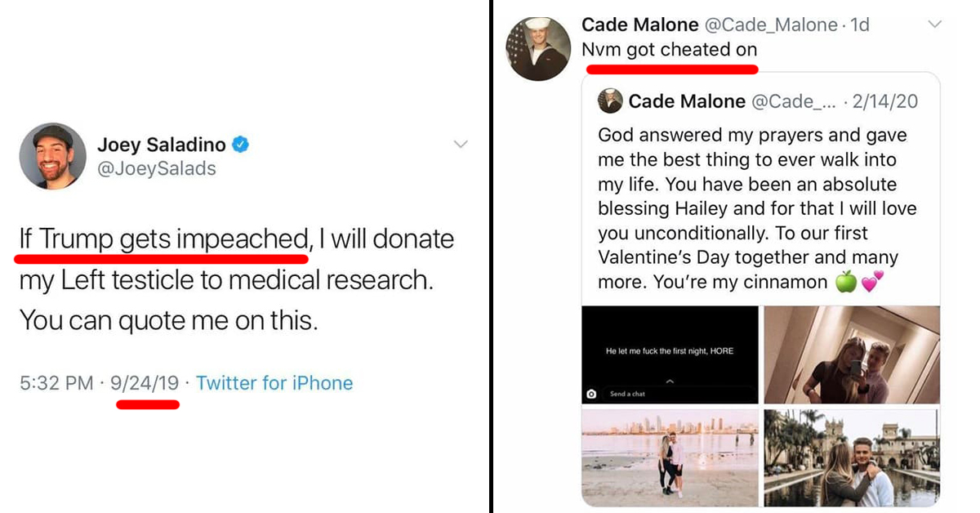Open the Twitter for iPhone link

pyautogui.click(x=274, y=383)
